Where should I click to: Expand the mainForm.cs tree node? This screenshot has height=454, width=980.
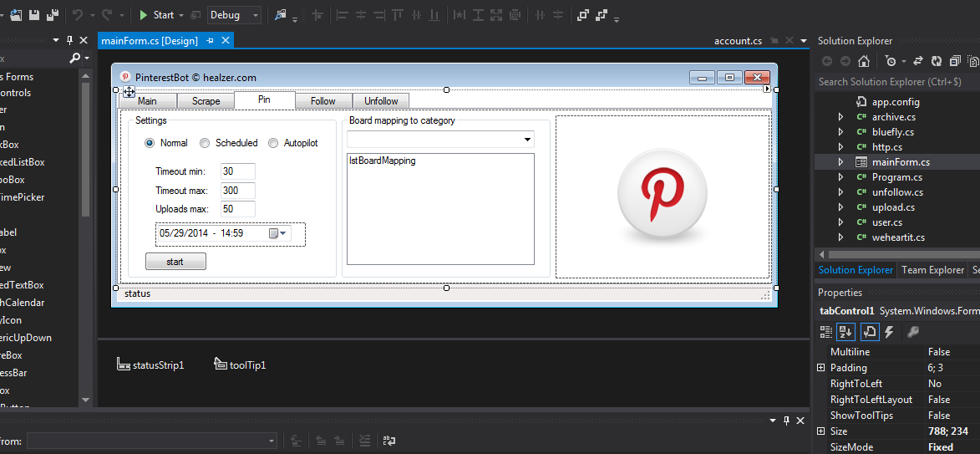click(840, 162)
